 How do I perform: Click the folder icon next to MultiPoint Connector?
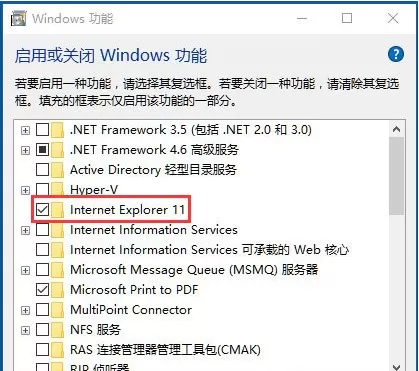57,310
